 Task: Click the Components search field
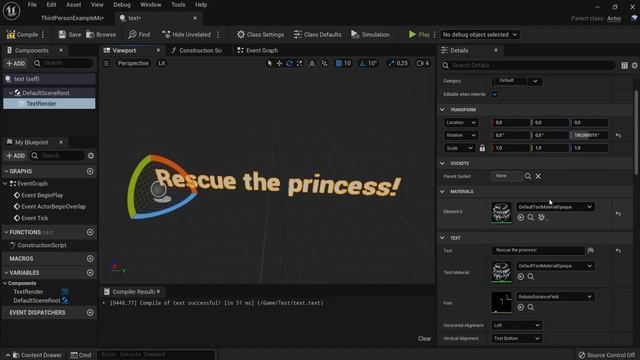click(62, 63)
